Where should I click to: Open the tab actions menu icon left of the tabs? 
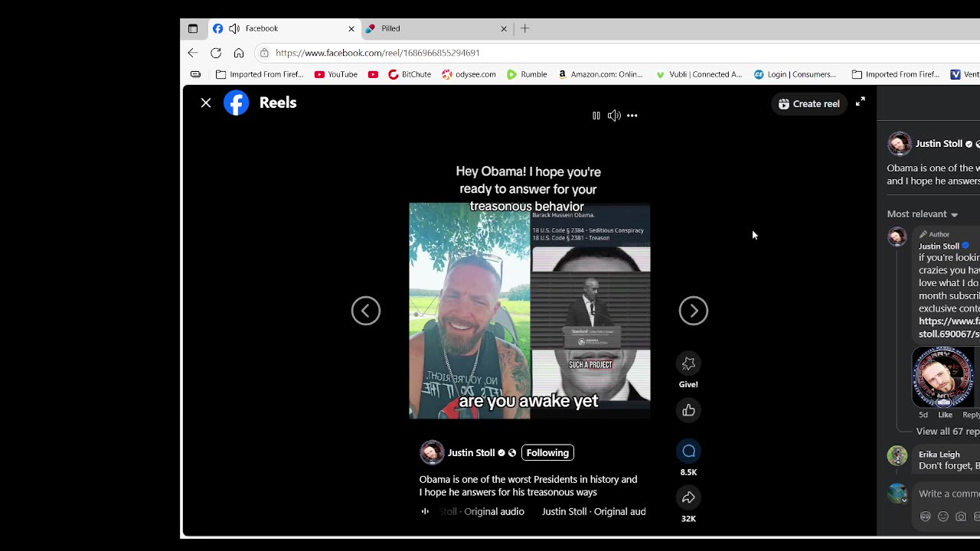tap(193, 28)
